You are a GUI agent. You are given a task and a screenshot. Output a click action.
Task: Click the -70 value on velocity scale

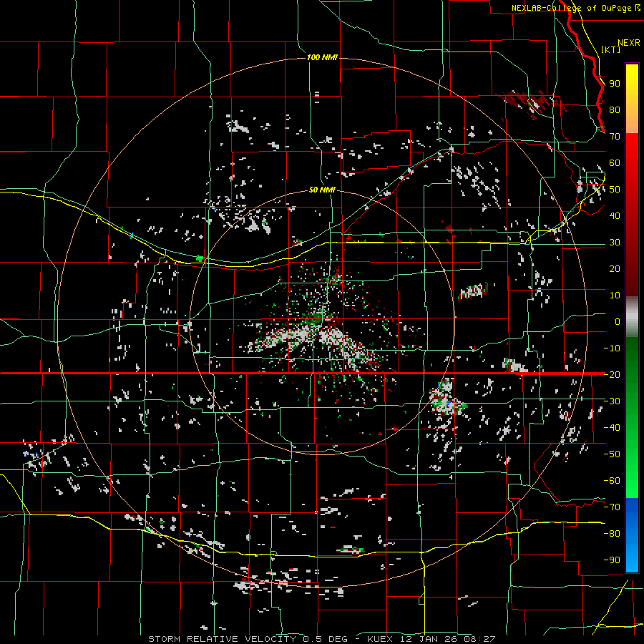point(612,507)
